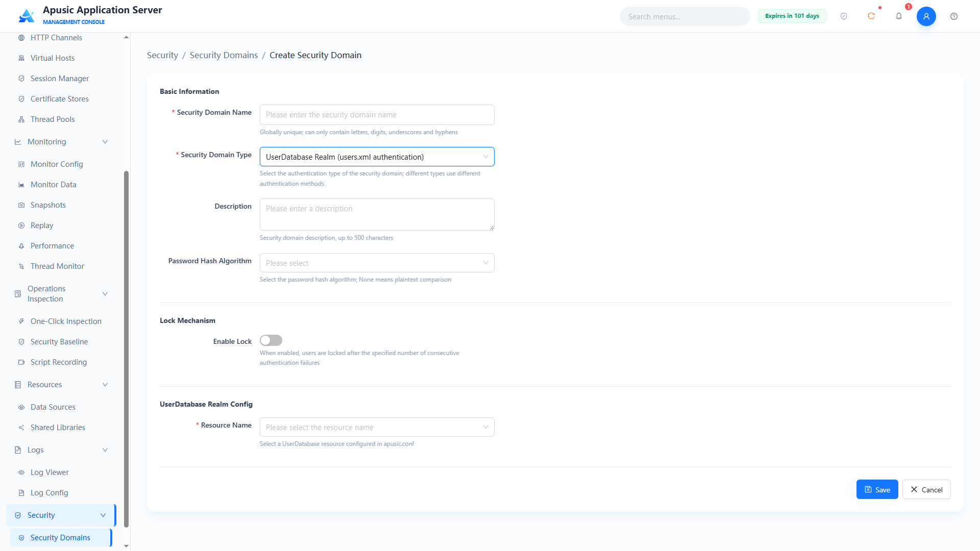Click the Security Domain Name field

coord(377,115)
